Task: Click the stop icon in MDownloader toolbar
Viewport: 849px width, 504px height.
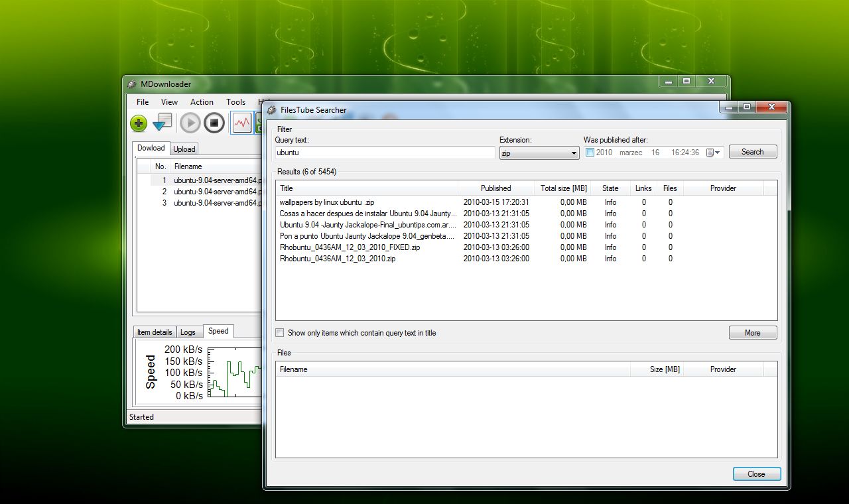Action: point(214,123)
